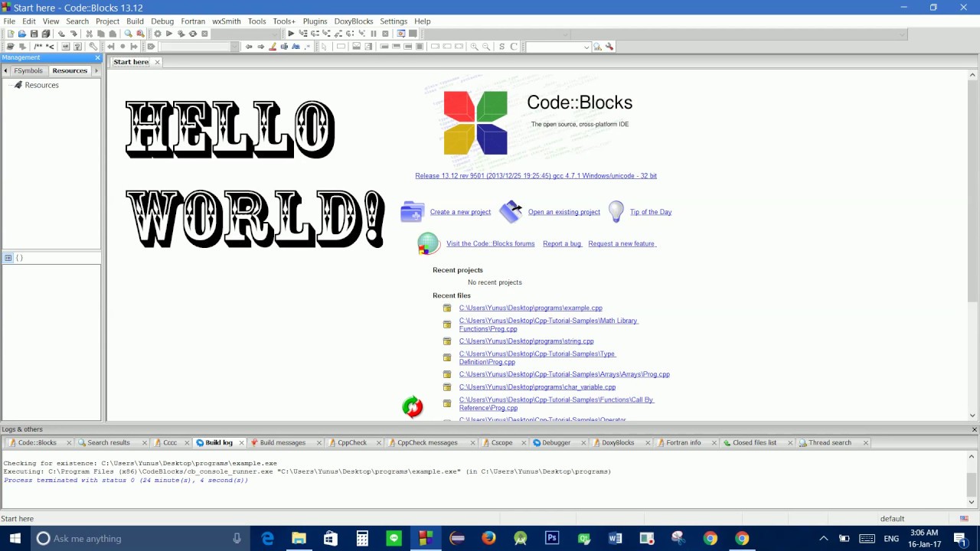Click Visit the Code::Blocks forums link
The height and width of the screenshot is (551, 980).
tap(490, 243)
